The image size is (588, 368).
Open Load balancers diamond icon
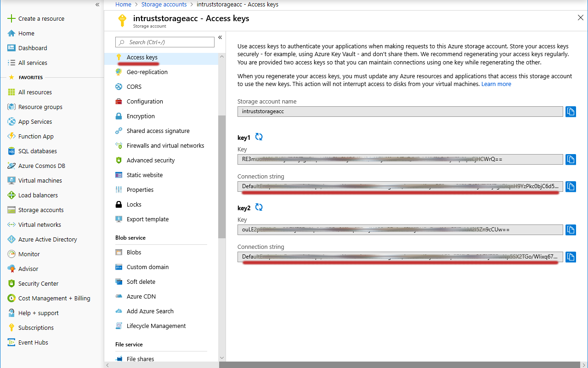(x=11, y=195)
